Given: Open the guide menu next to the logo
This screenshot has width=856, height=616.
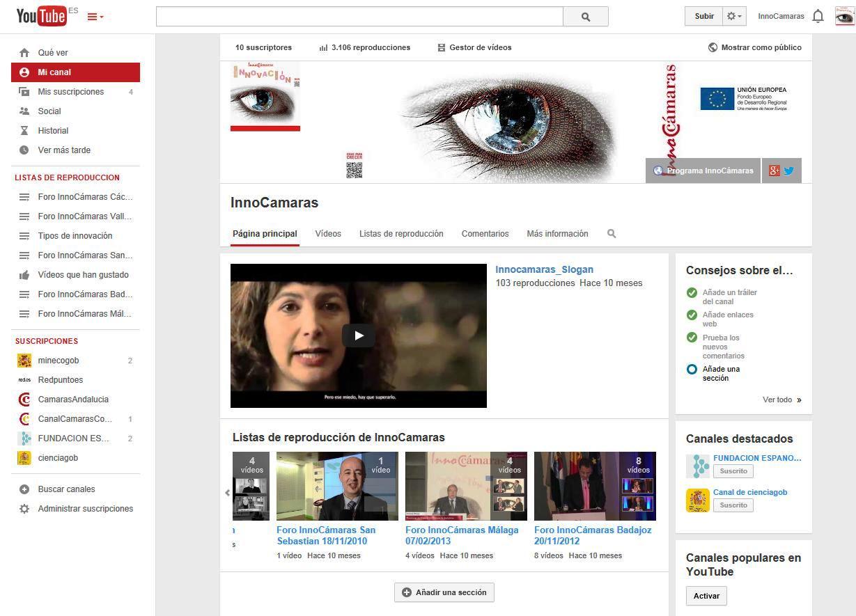Looking at the screenshot, I should point(95,17).
